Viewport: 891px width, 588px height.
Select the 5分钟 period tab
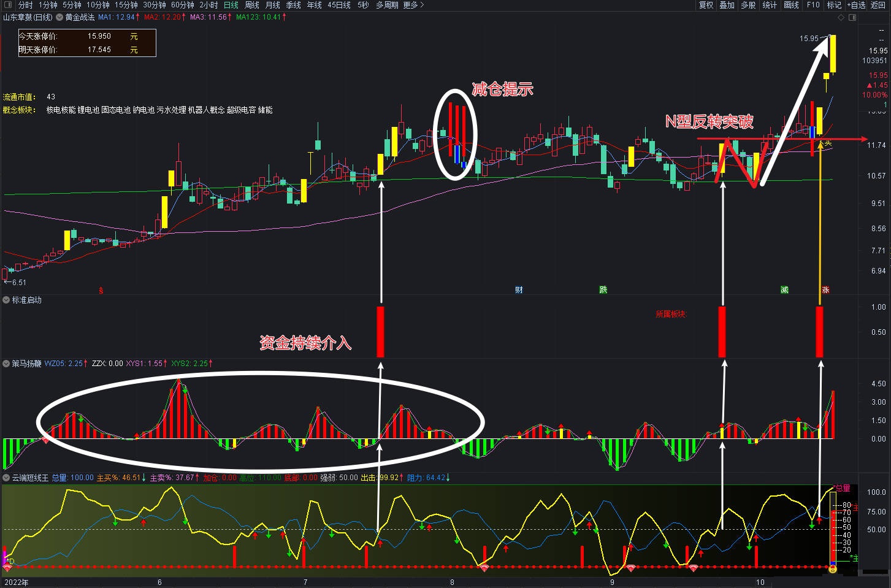point(72,5)
